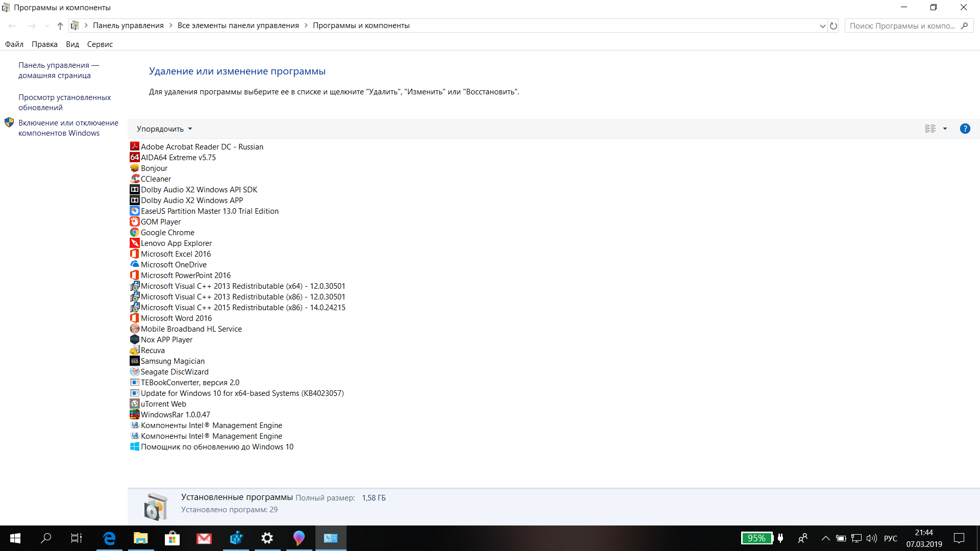Open Просмотр установленных обновлений link

tap(64, 103)
